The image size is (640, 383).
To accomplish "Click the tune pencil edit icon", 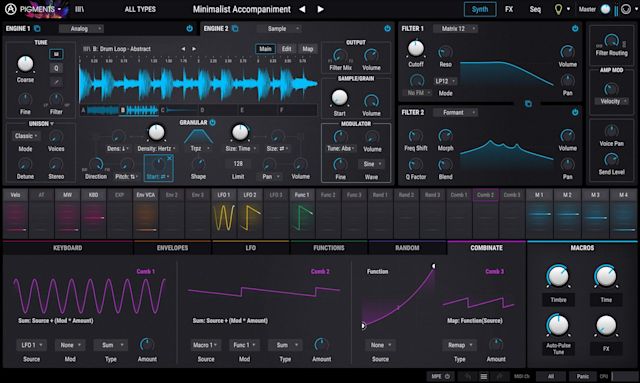I will [56, 82].
